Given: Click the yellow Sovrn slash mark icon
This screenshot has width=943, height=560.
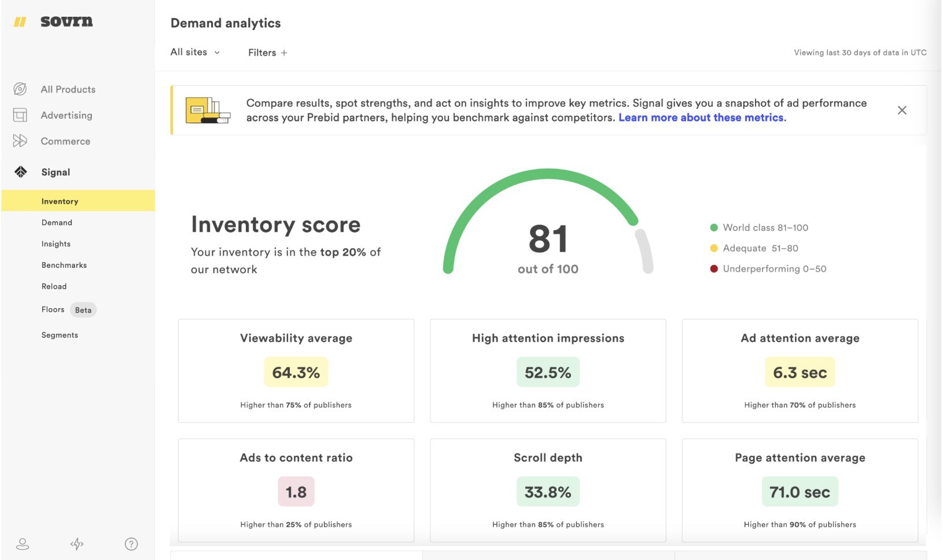Looking at the screenshot, I should [x=20, y=22].
